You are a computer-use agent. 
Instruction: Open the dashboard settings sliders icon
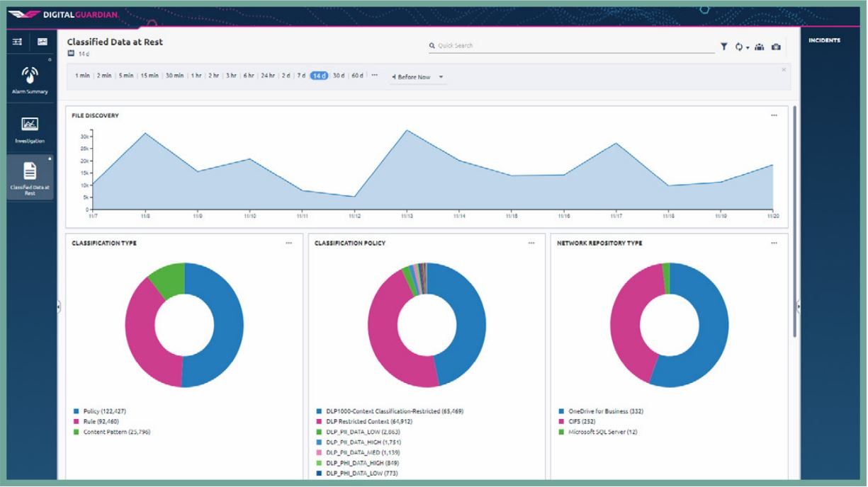17,42
